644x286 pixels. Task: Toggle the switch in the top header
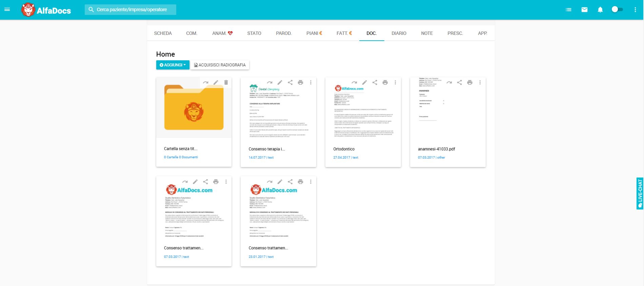(x=617, y=9)
